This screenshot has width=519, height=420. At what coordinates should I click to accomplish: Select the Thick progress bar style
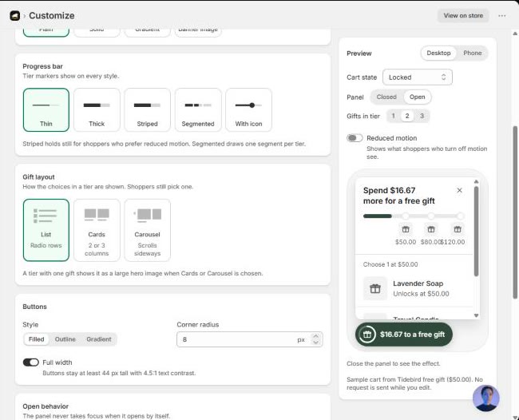coord(97,110)
